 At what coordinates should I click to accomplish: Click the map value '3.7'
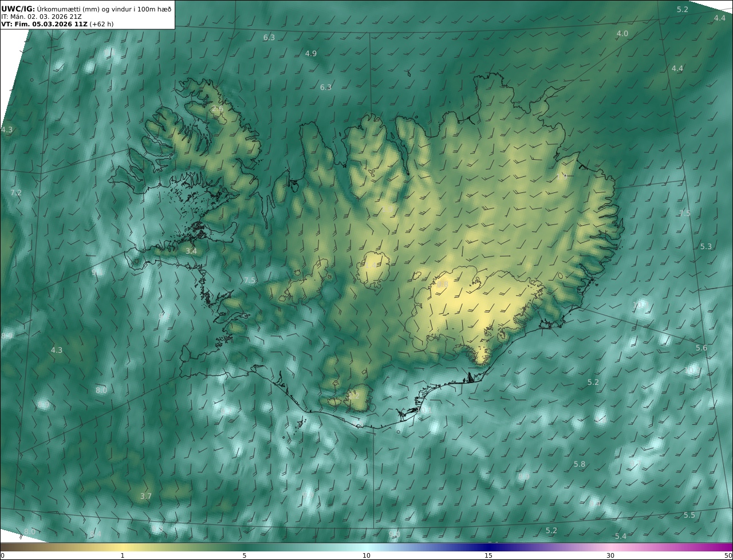coord(146,496)
